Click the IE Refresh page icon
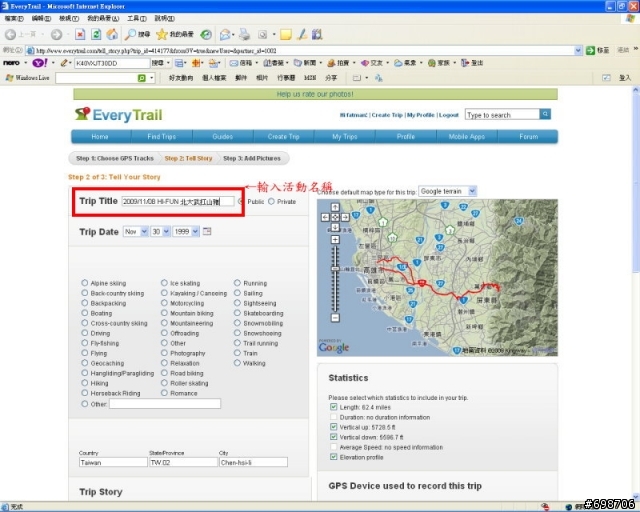This screenshot has height=512, width=640. click(96, 35)
